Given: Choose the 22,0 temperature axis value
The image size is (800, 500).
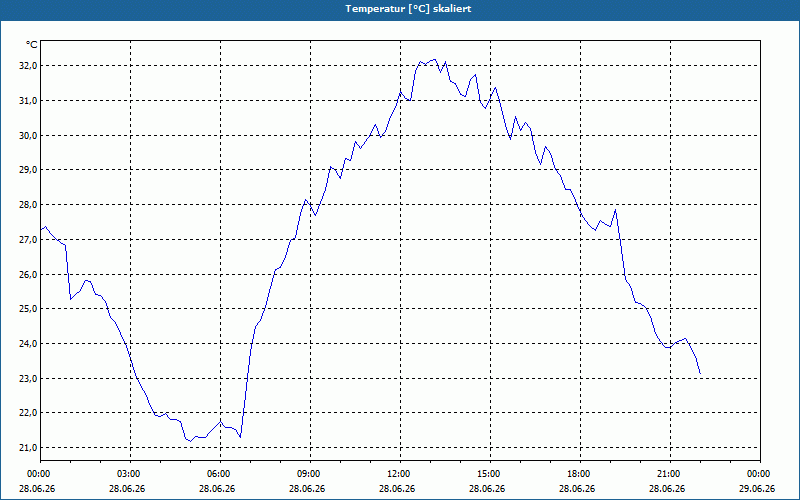Looking at the screenshot, I should coord(29,413).
